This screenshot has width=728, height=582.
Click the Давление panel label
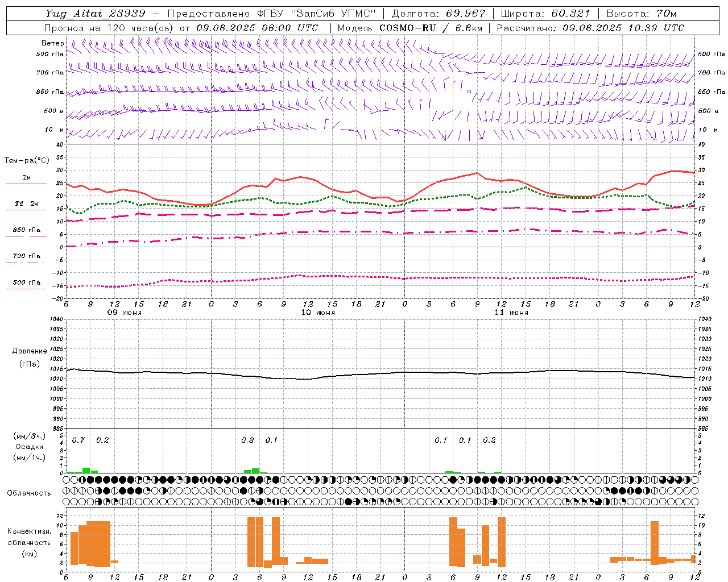(30, 351)
